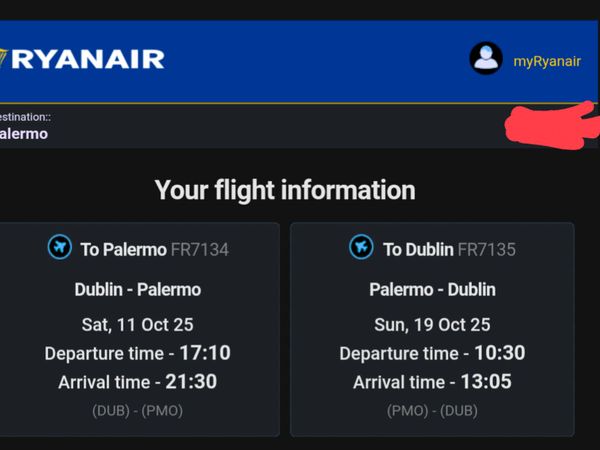Click the Your flight information heading
The width and height of the screenshot is (600, 450).
284,189
